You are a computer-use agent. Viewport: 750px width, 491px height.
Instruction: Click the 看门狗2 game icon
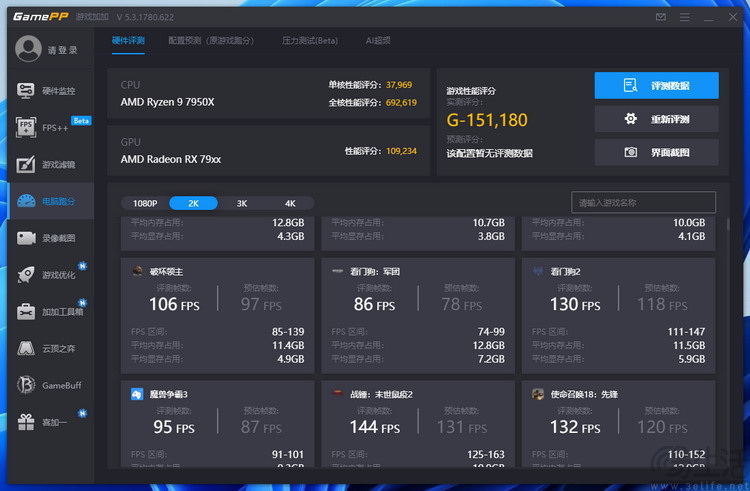pyautogui.click(x=538, y=271)
